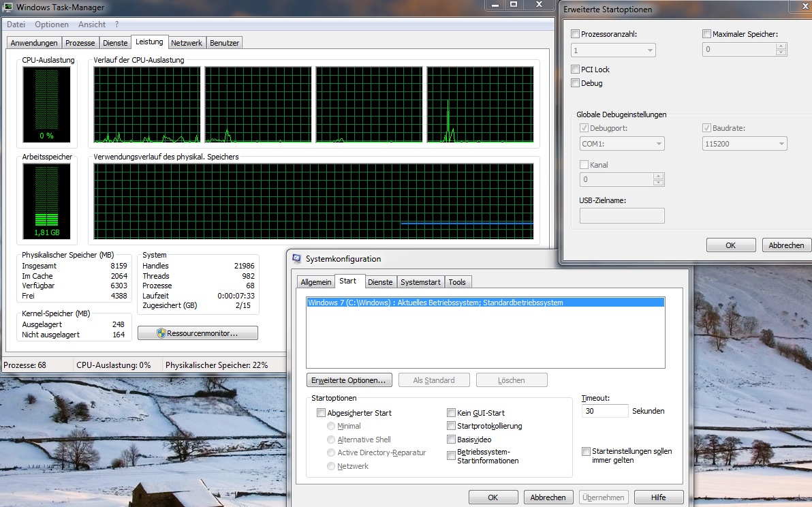Select the Minimal radio option
Image resolution: width=812 pixels, height=507 pixels.
(x=331, y=426)
